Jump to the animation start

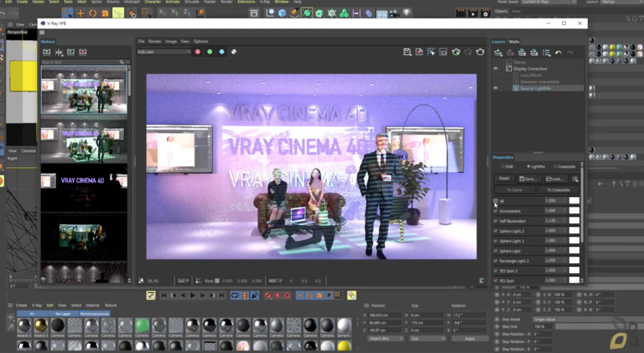click(164, 295)
